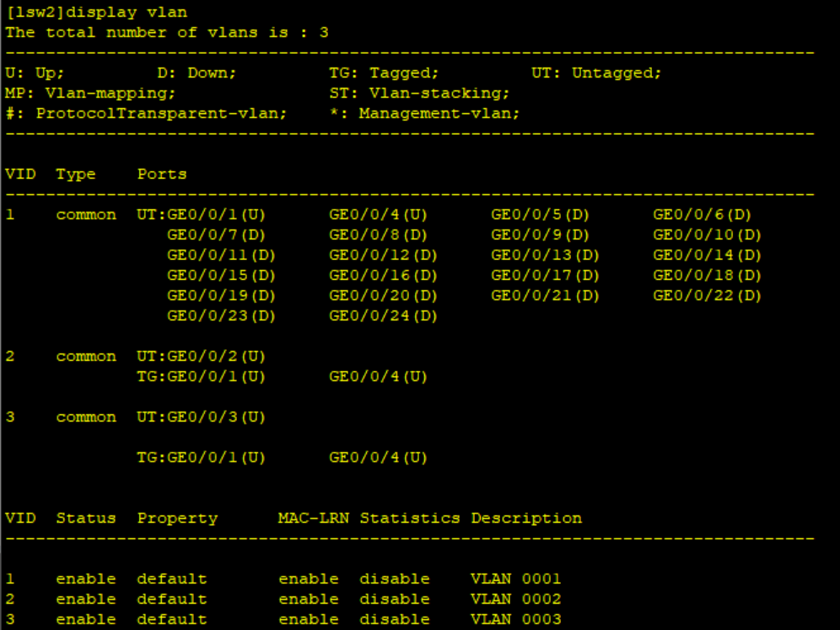The image size is (840, 630).
Task: Click untagged port GE0/0/2(U)
Action: click(216, 357)
